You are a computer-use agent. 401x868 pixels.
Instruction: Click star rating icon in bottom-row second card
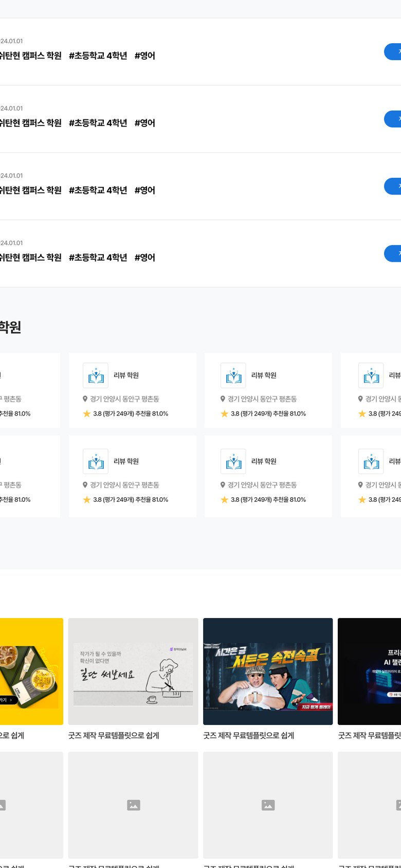87,499
